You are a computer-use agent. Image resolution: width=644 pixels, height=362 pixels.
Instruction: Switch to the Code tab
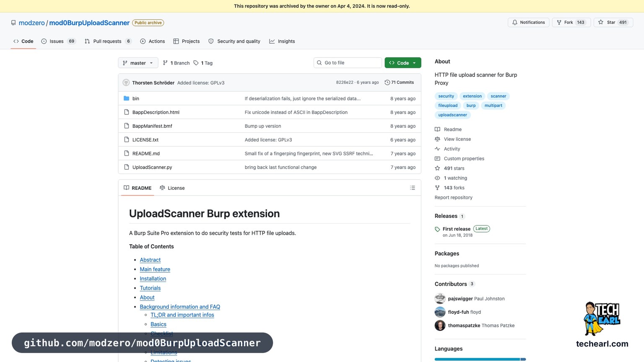click(x=23, y=41)
